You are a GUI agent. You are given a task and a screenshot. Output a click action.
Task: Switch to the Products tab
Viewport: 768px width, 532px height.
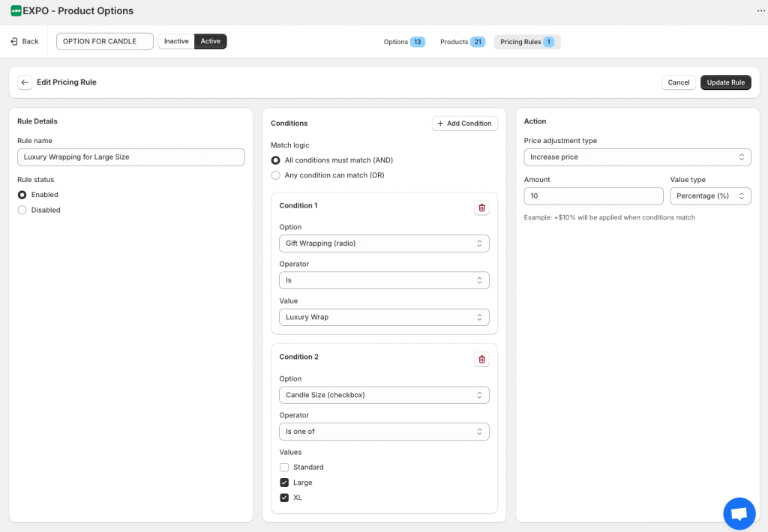462,42
